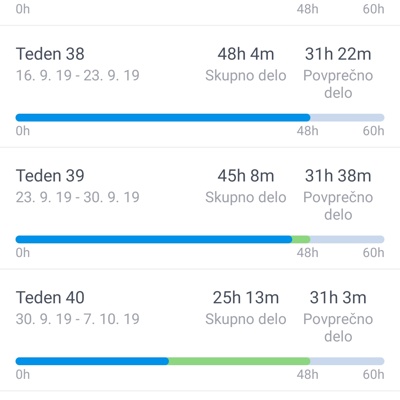The width and height of the screenshot is (400, 400).
Task: Click Teden 38 blue progress bar
Action: point(163,117)
